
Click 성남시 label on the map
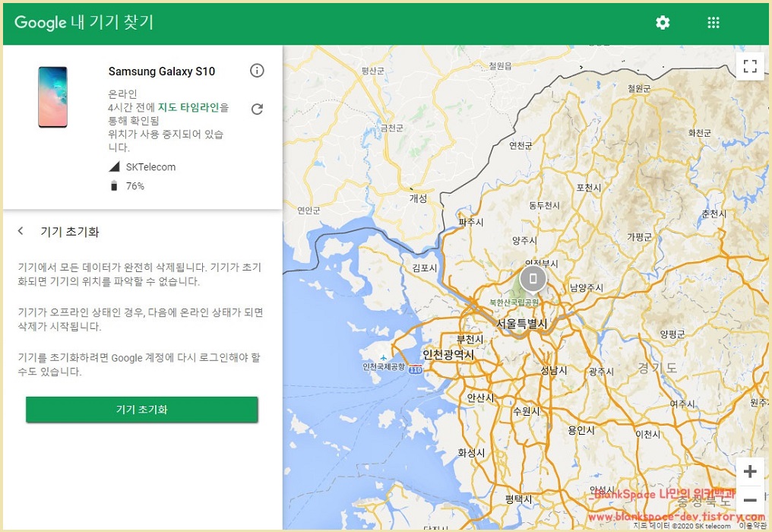[554, 370]
